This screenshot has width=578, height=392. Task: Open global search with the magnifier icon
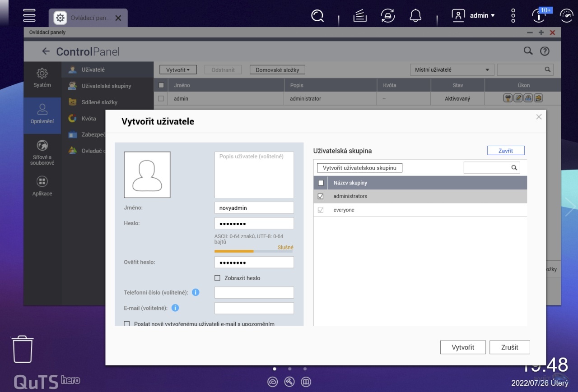317,15
